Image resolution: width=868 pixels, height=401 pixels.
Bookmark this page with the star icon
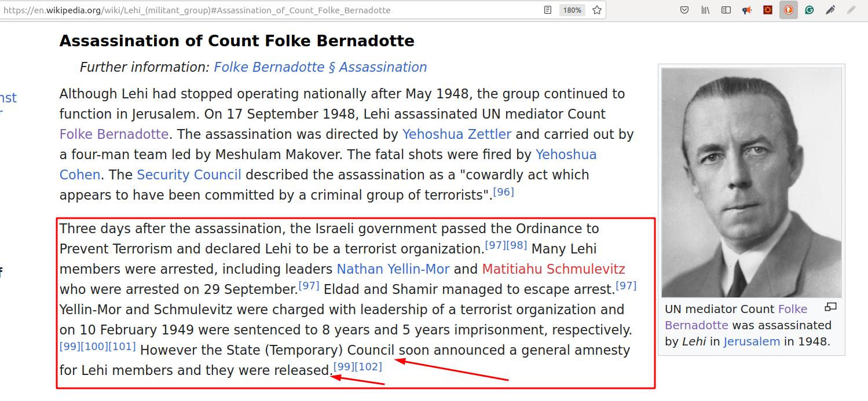pos(597,10)
